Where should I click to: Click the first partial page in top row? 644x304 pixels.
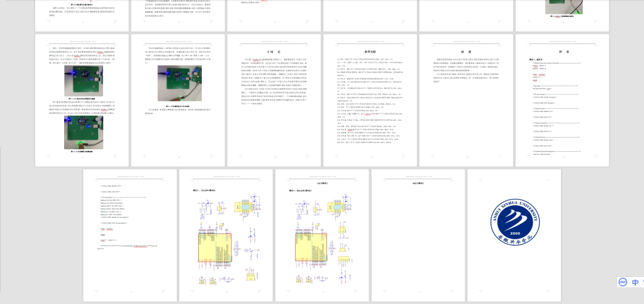tap(83, 16)
